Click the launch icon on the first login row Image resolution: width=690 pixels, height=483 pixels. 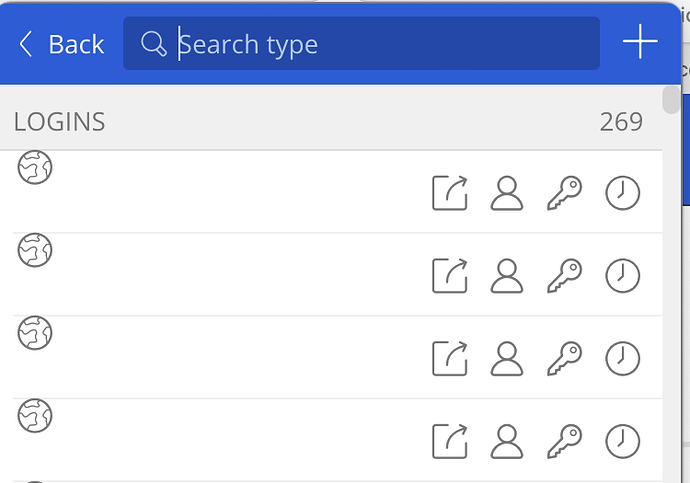(450, 193)
